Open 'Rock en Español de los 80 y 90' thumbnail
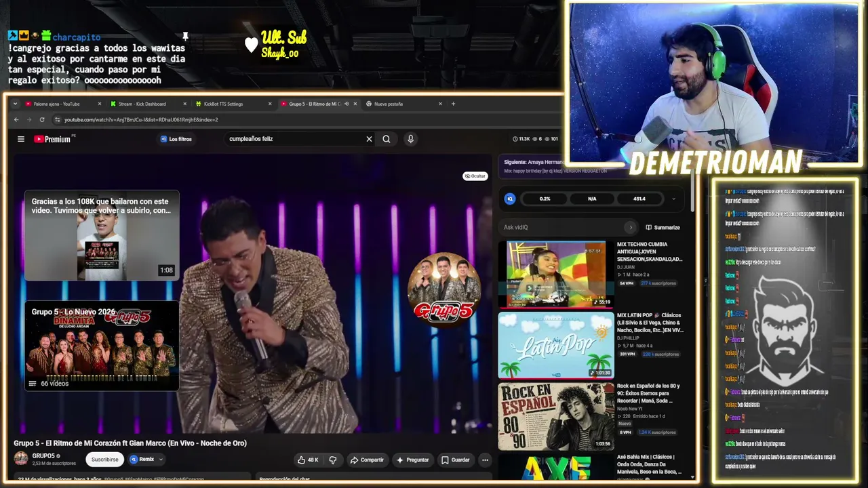 [x=556, y=416]
